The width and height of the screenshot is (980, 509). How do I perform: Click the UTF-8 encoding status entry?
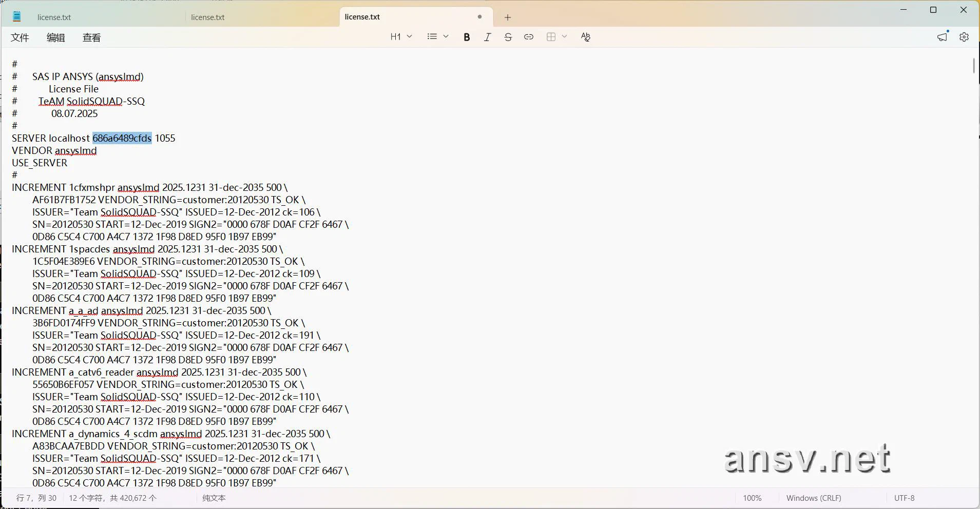point(904,498)
